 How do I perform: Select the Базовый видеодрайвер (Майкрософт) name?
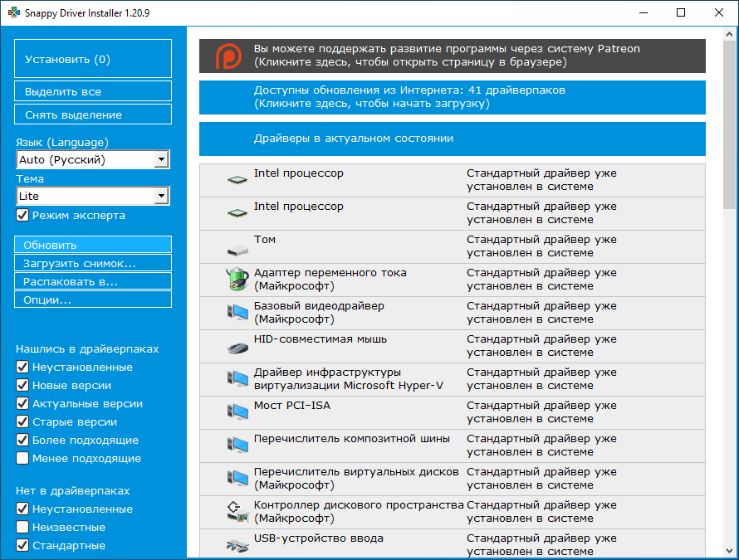(x=319, y=312)
